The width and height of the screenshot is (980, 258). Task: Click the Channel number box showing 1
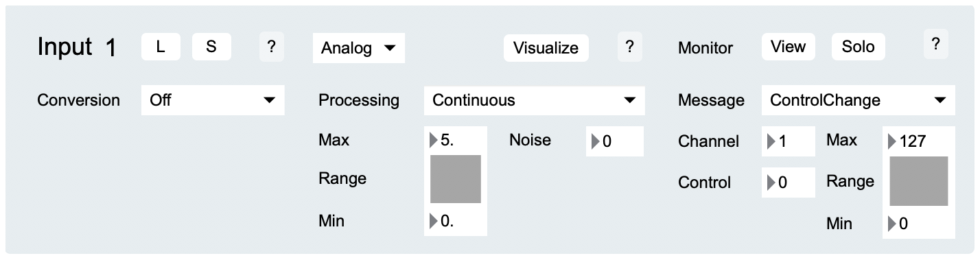[x=789, y=141]
